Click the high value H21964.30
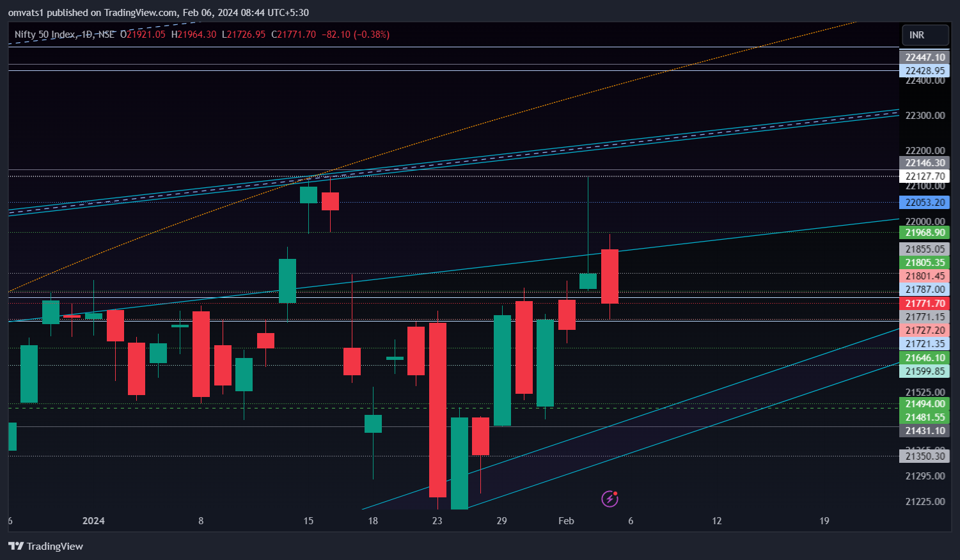Image resolution: width=960 pixels, height=560 pixels. [194, 35]
